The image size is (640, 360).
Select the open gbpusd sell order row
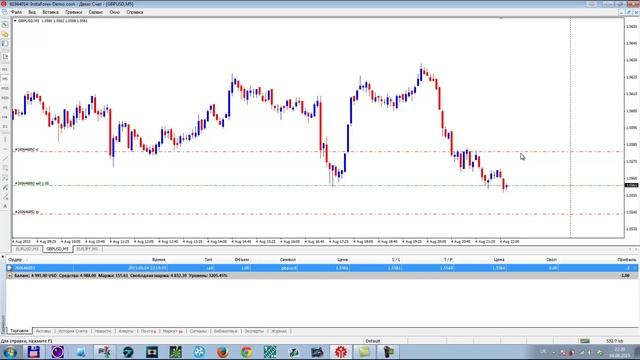click(x=322, y=268)
